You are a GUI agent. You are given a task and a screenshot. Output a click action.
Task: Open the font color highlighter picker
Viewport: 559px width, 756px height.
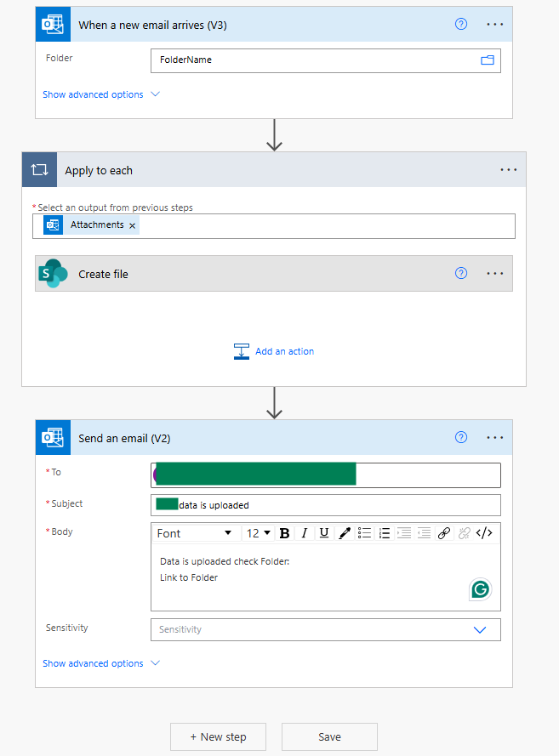(x=345, y=533)
